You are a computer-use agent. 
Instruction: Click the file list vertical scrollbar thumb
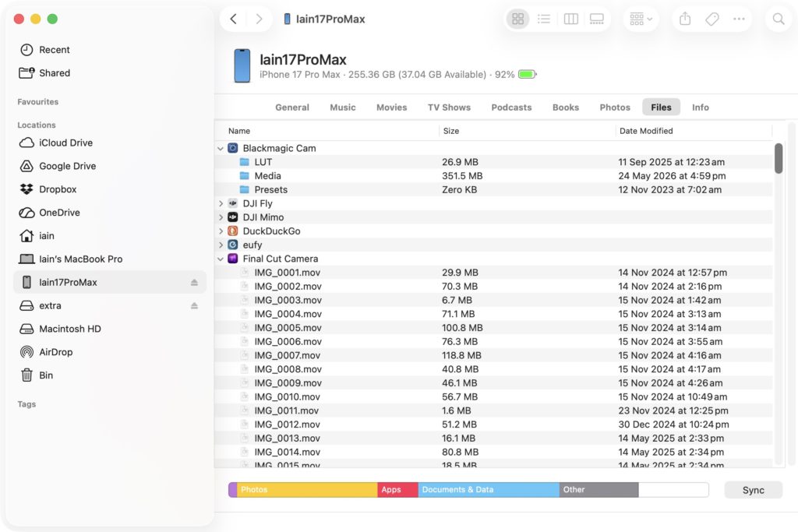[779, 158]
